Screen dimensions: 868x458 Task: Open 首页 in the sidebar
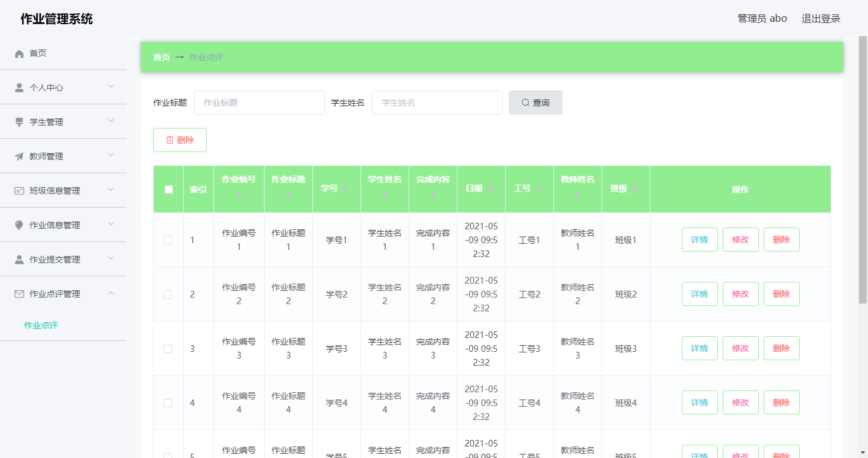click(63, 53)
